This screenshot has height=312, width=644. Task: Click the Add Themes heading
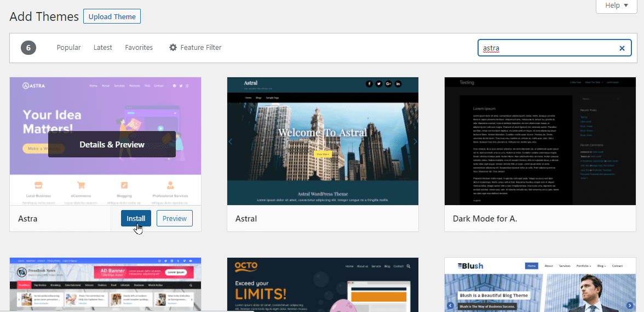44,16
